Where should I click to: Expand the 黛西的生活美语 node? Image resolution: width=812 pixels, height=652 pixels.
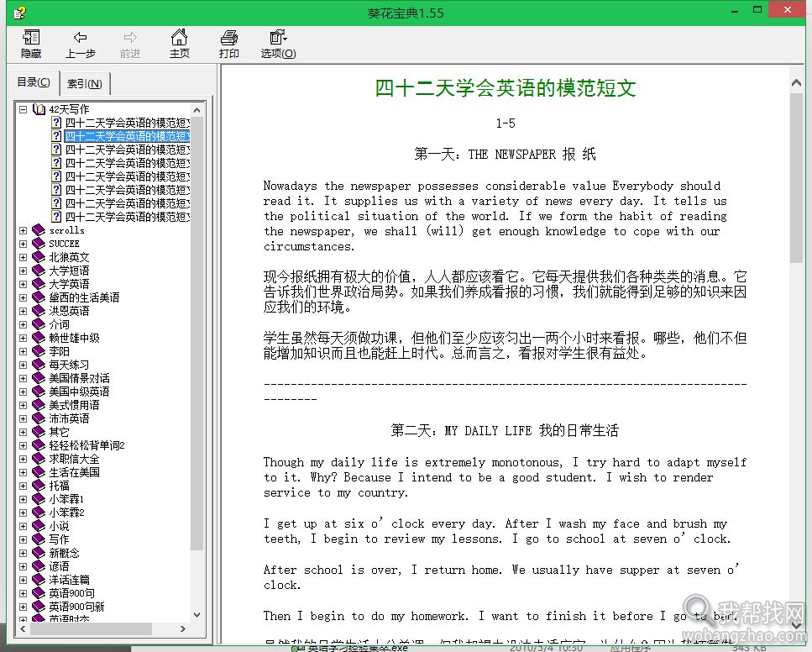pos(23,297)
